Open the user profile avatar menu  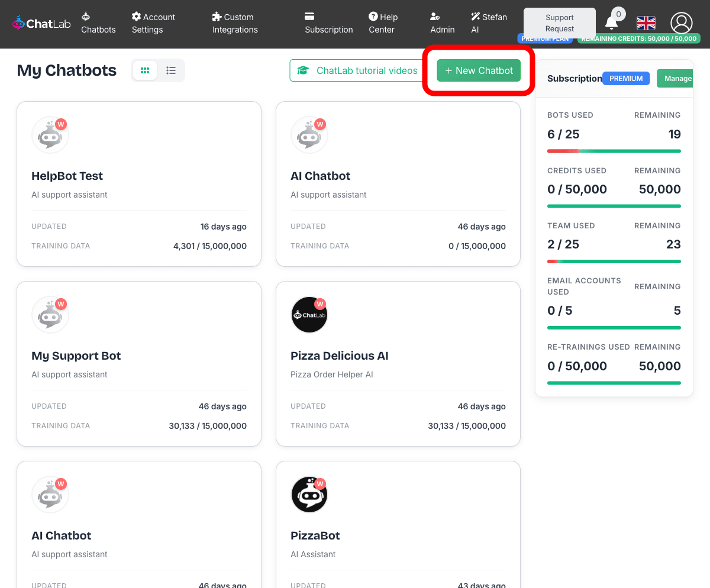[681, 23]
